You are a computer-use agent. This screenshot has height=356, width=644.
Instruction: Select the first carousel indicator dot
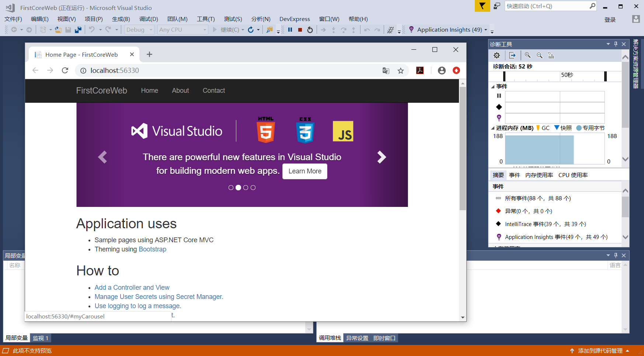(x=231, y=188)
